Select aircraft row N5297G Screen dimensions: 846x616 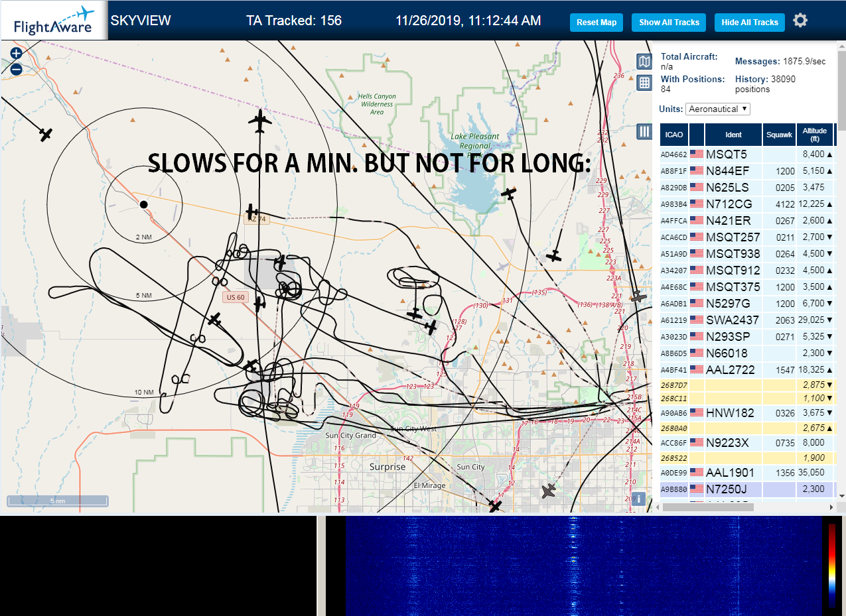click(x=748, y=303)
